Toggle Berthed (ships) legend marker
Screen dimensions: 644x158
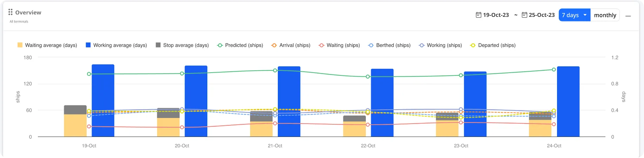click(371, 45)
